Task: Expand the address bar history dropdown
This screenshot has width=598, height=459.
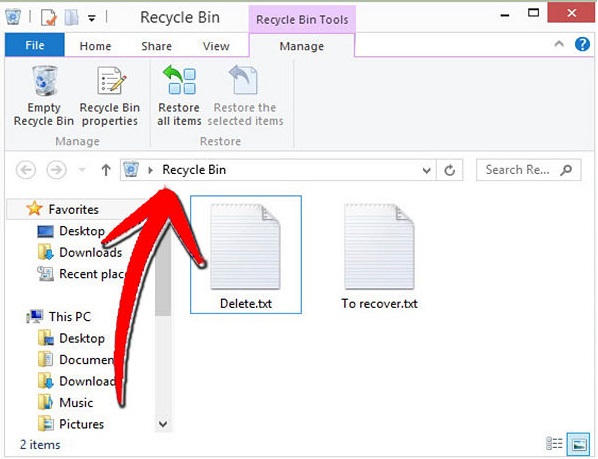Action: [426, 170]
